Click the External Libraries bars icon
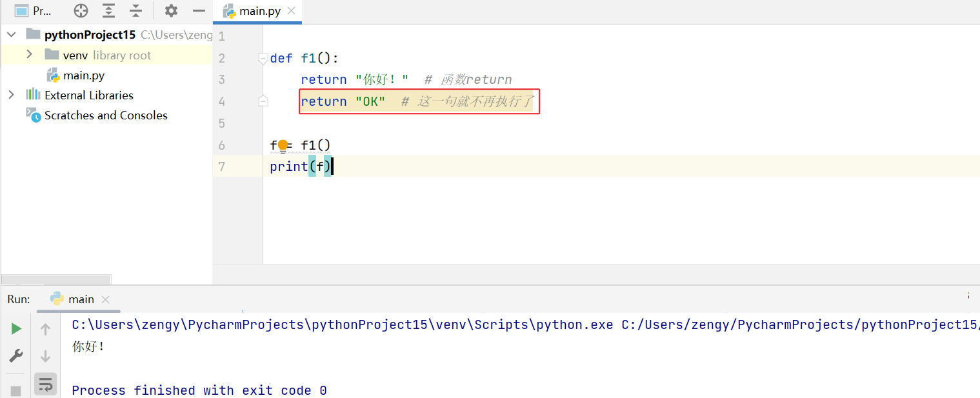The image size is (980, 398). [33, 95]
